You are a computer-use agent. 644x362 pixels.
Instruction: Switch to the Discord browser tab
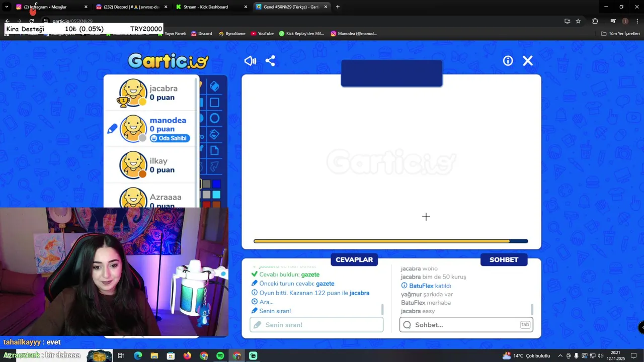(x=132, y=7)
